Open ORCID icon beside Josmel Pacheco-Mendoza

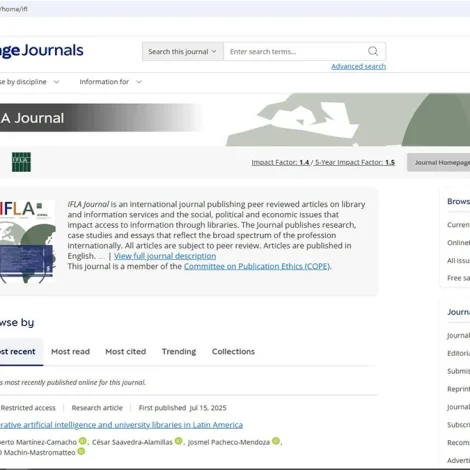(x=276, y=441)
